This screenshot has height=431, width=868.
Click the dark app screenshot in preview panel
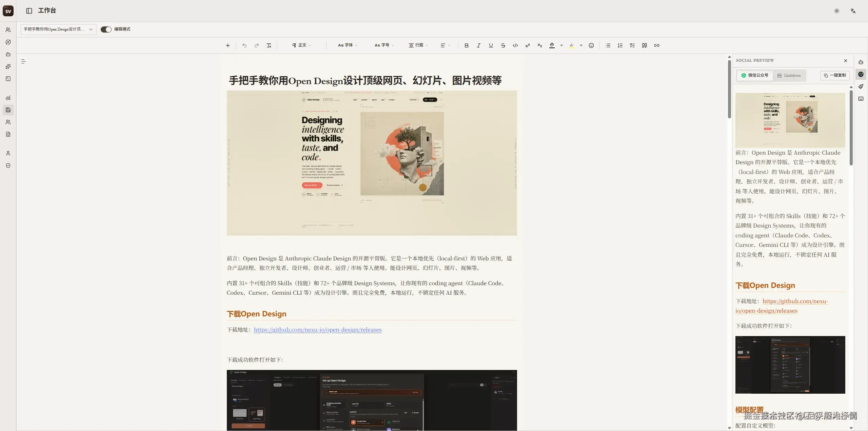tap(790, 365)
